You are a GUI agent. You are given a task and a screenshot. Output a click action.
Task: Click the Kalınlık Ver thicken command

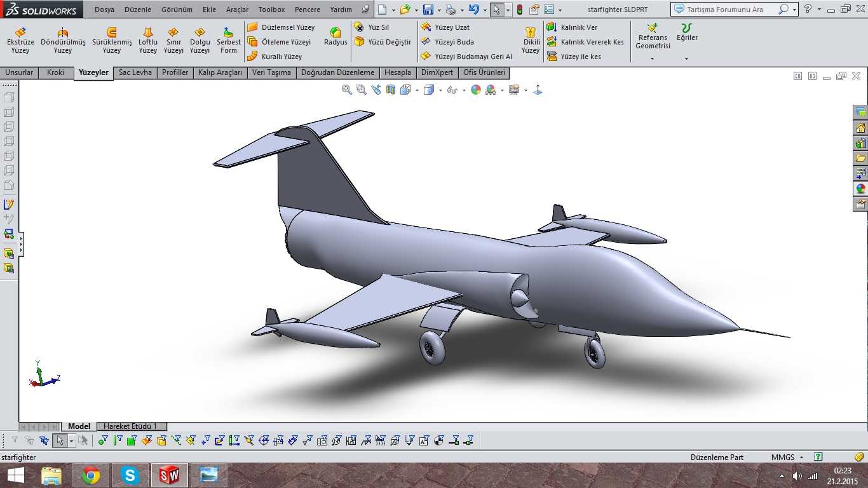pos(572,27)
